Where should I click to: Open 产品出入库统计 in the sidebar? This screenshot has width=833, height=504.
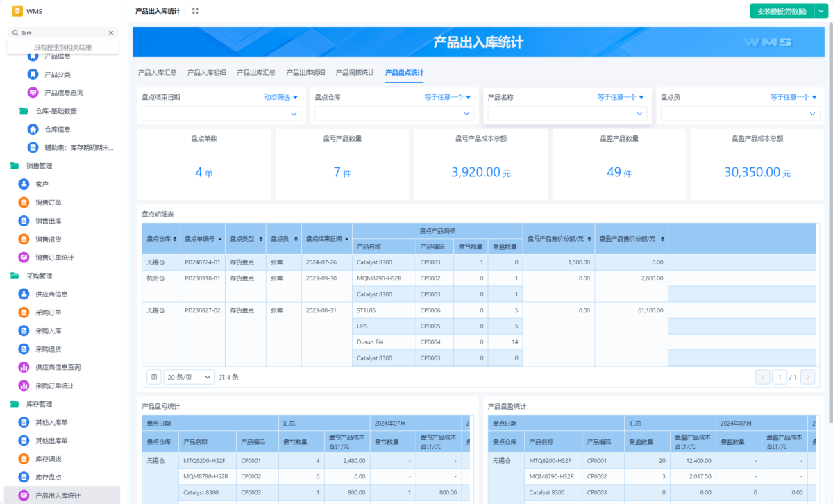pos(62,496)
